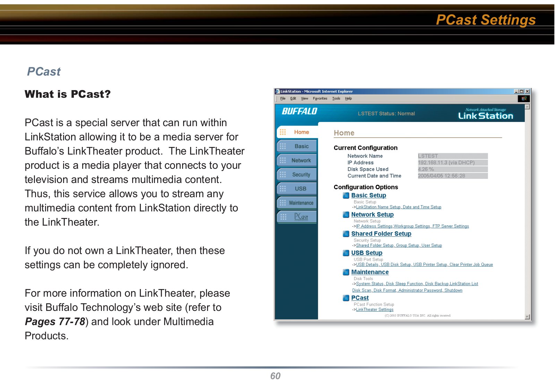Open the File menu in Internet Explorer
Image resolution: width=555 pixels, height=392 pixels.
(283, 98)
